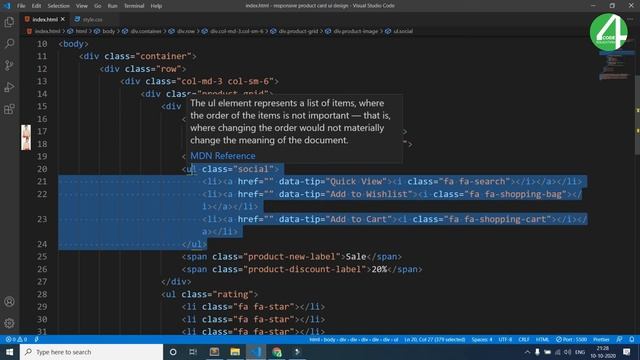This screenshot has height=360, width=640.
Task: Click the Windows Start button
Action: coord(9,352)
